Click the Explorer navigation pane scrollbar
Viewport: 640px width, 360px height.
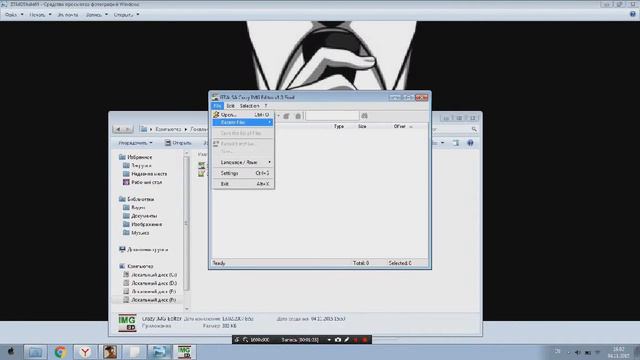pyautogui.click(x=187, y=224)
